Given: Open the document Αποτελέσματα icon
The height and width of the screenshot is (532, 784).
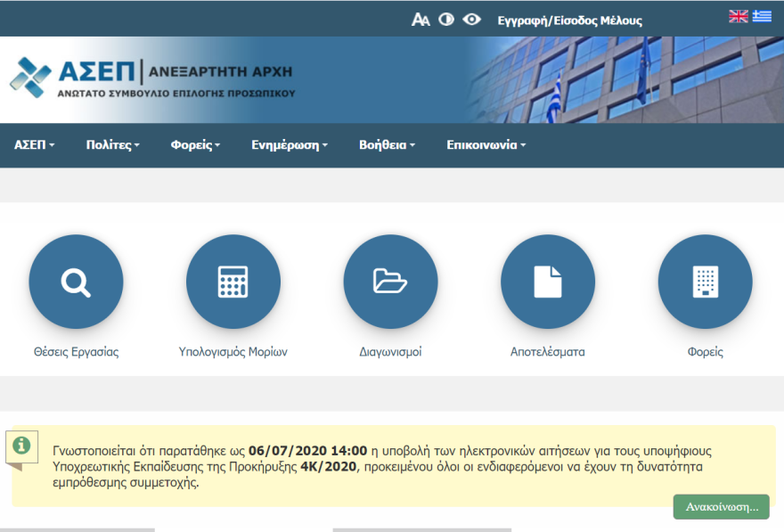Looking at the screenshot, I should pos(547,282).
